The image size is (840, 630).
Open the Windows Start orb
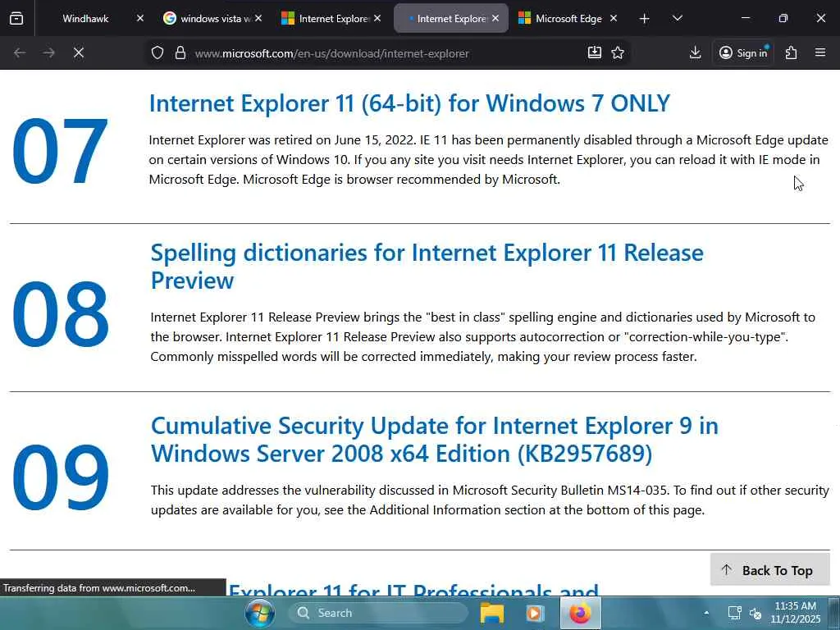pyautogui.click(x=260, y=613)
